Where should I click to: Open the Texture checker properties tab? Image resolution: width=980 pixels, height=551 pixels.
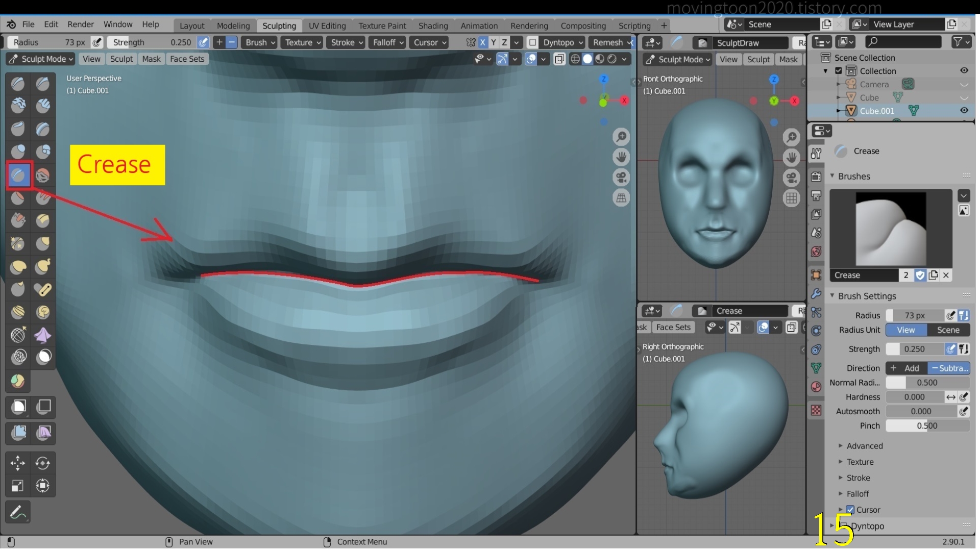(816, 410)
